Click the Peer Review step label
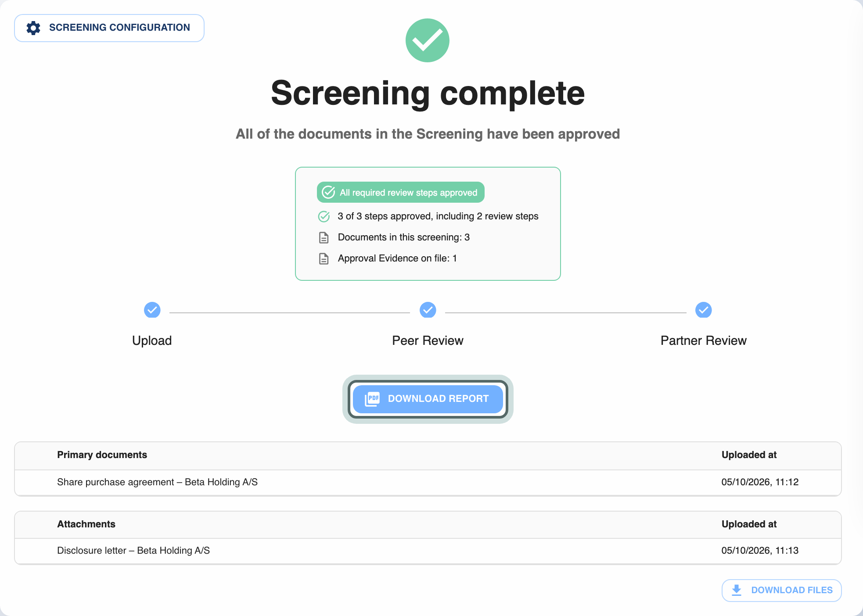This screenshot has width=863, height=616. pos(428,340)
